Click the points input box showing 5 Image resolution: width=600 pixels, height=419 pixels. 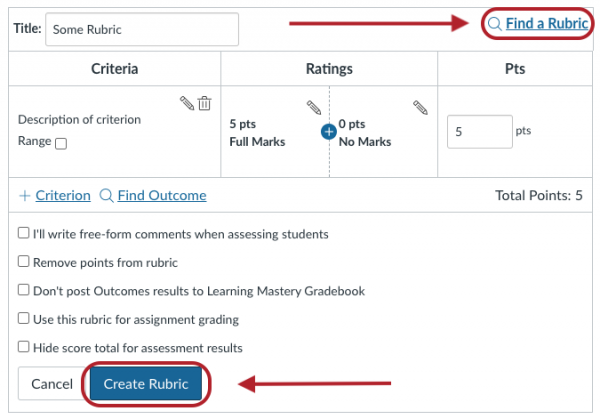tap(478, 132)
